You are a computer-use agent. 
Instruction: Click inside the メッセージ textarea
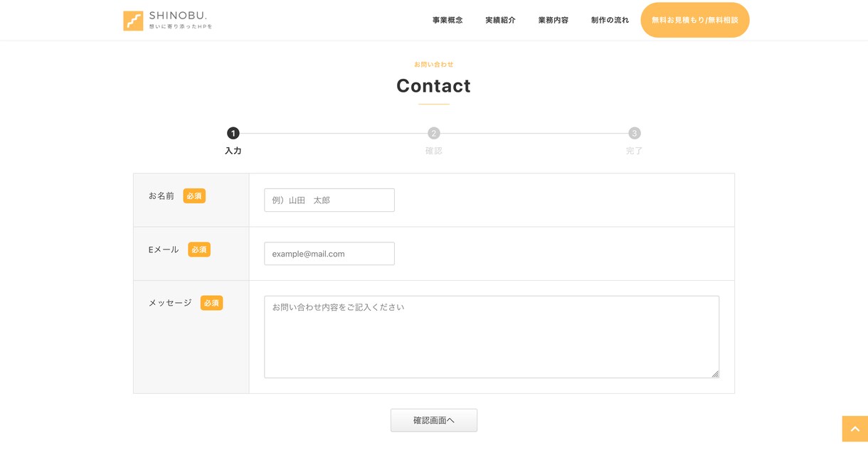pyautogui.click(x=492, y=337)
